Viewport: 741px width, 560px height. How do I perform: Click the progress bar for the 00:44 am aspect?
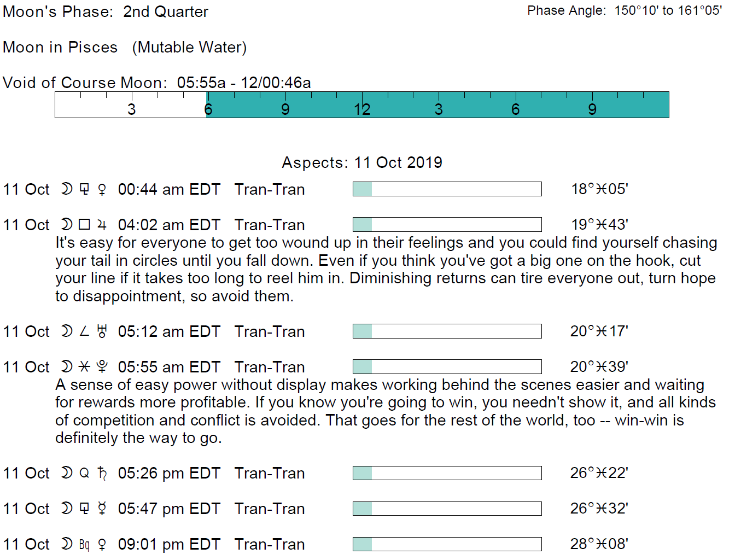tap(447, 189)
